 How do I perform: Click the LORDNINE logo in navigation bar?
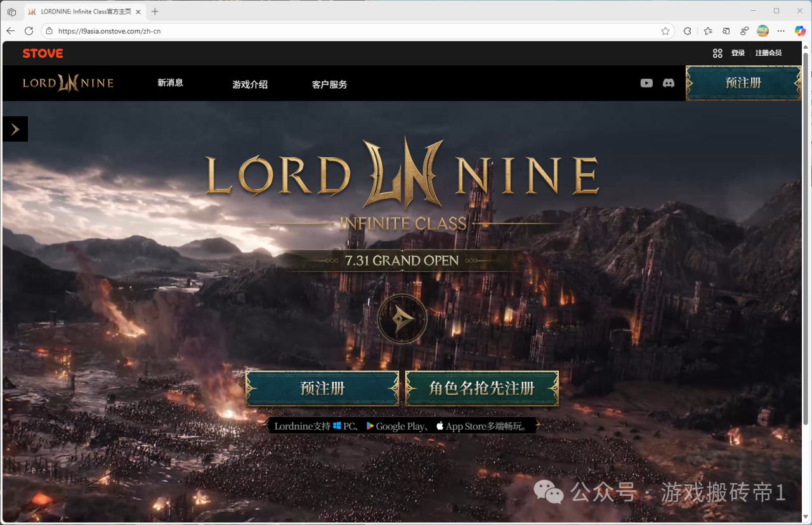click(68, 83)
